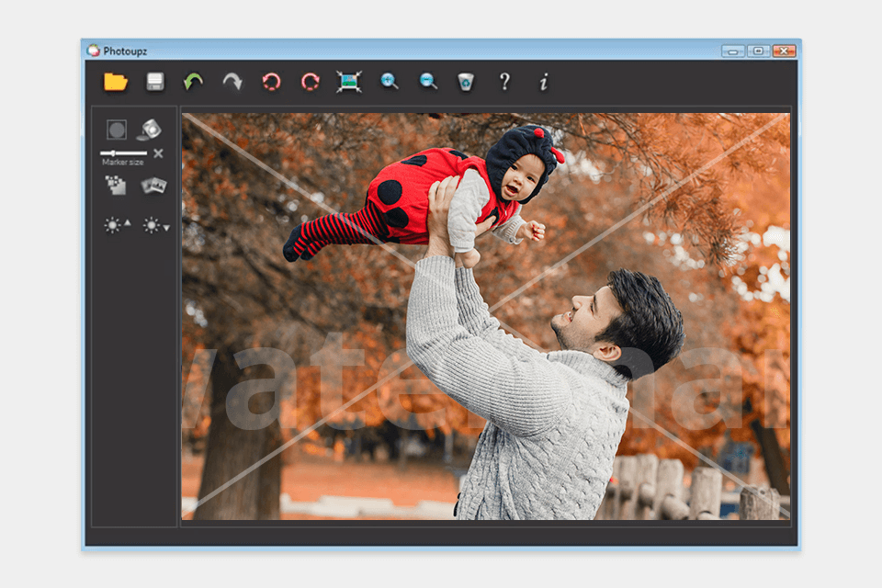Clear all marks with the X

coord(158,153)
